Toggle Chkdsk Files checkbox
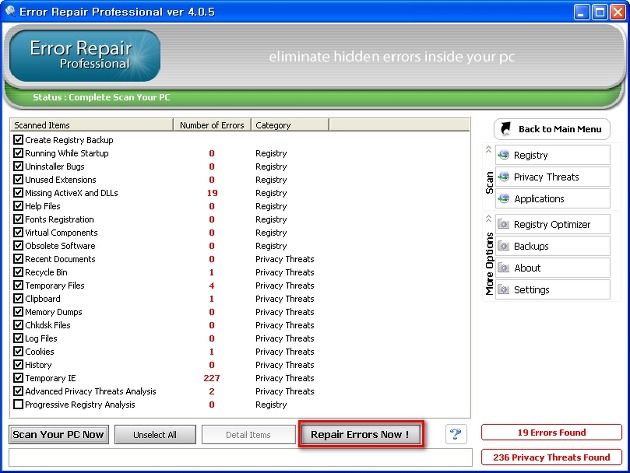This screenshot has width=630, height=473. pyautogui.click(x=18, y=325)
